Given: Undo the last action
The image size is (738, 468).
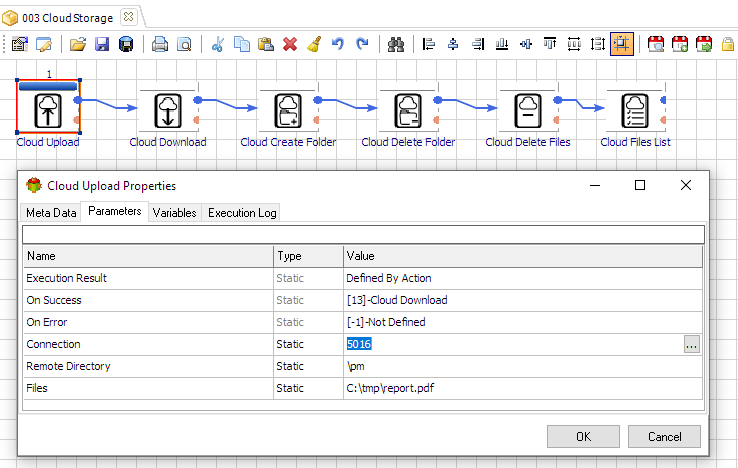Looking at the screenshot, I should point(337,44).
